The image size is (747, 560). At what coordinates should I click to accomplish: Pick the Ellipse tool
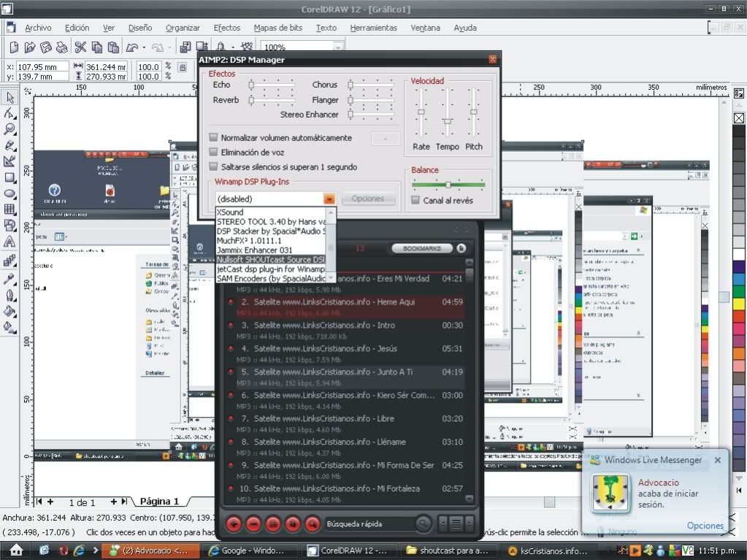(x=9, y=193)
